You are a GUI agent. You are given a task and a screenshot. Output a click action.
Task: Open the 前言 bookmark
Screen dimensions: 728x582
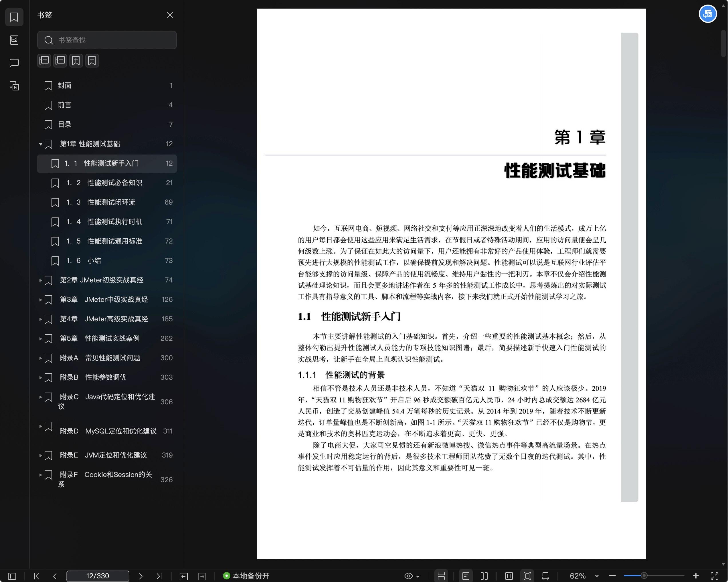107,105
